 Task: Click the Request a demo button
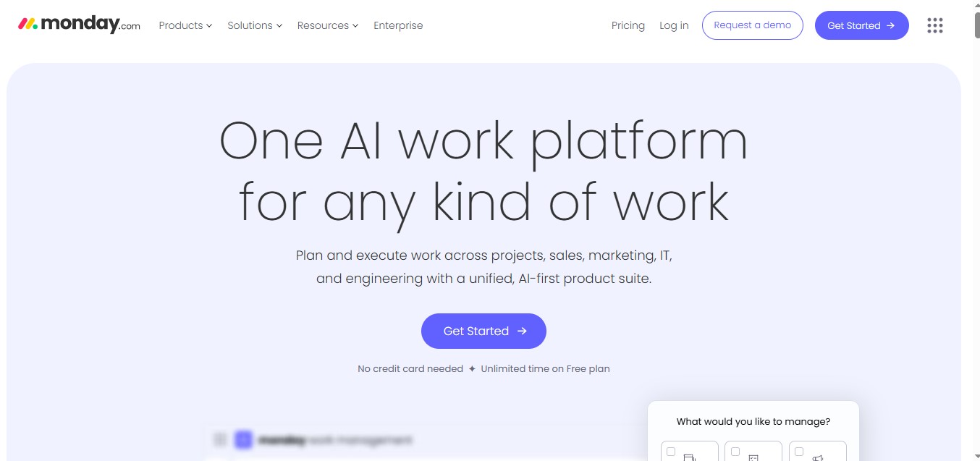753,25
